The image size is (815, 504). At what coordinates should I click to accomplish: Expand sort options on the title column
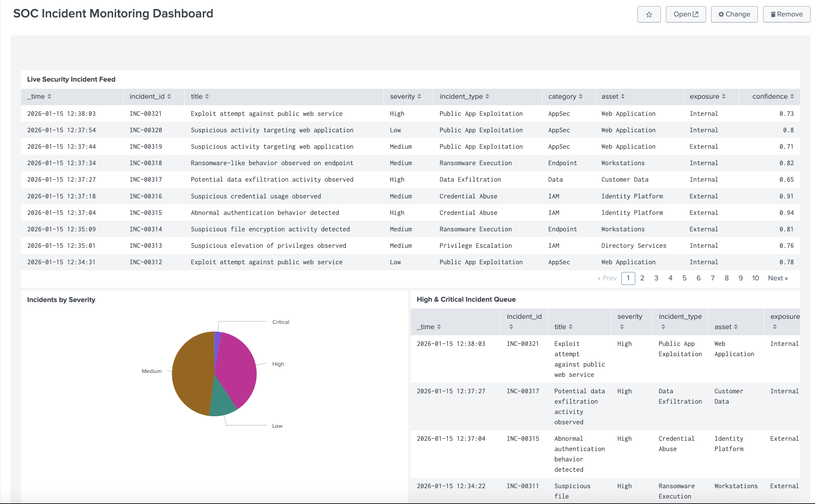(208, 96)
